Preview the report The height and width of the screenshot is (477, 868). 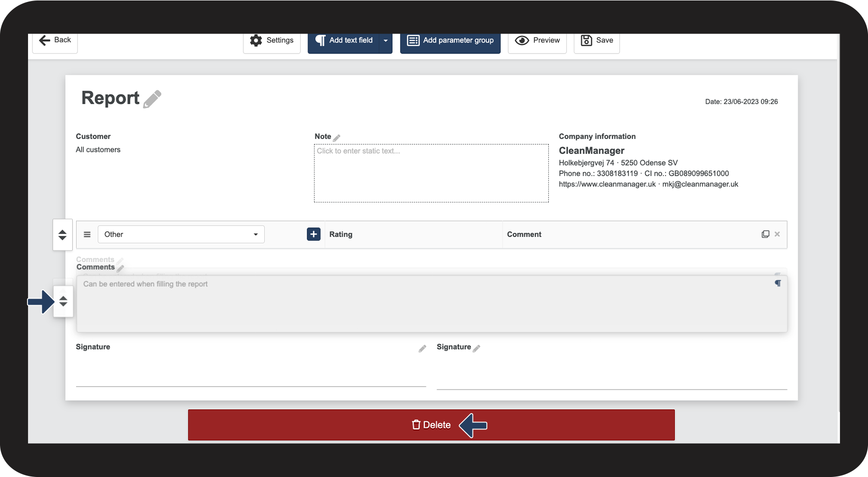[537, 41]
